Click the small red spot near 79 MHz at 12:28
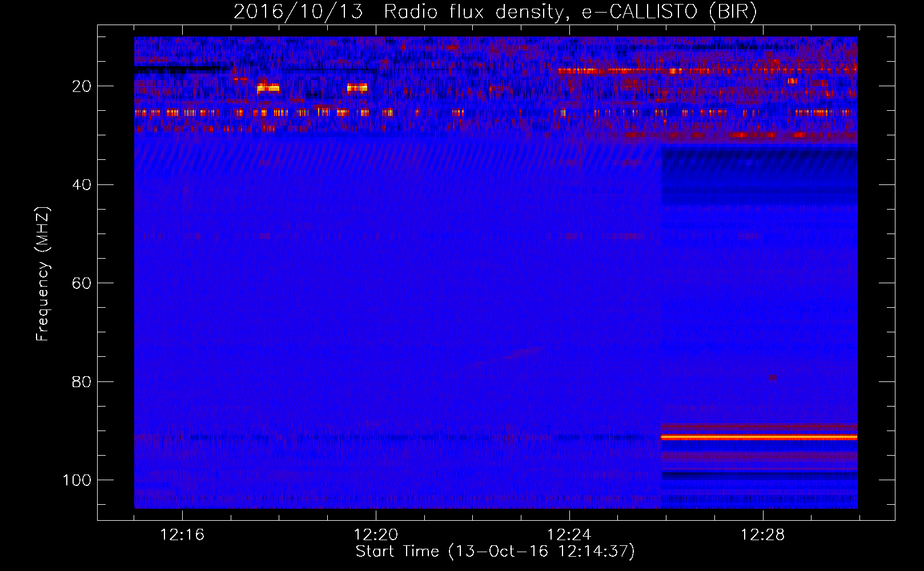 click(772, 377)
